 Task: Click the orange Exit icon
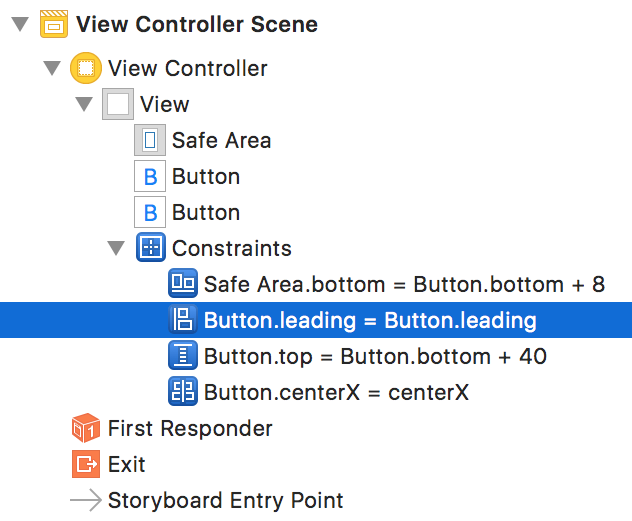coord(86,464)
